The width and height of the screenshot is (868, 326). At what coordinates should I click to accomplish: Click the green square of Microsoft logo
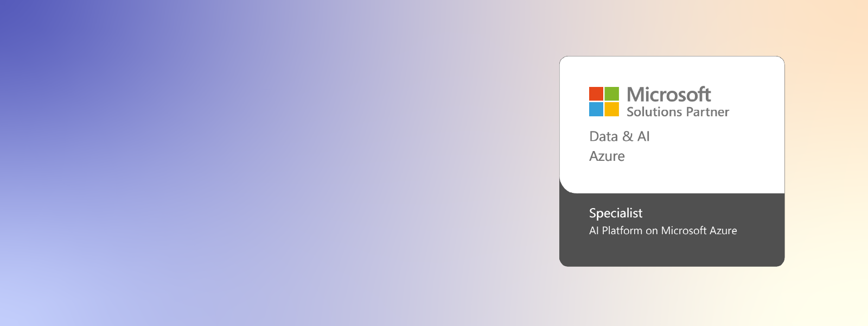click(612, 93)
